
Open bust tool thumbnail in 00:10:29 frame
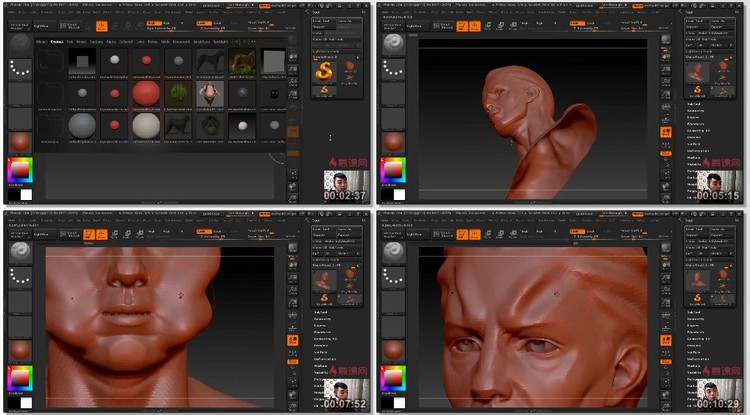pos(697,280)
